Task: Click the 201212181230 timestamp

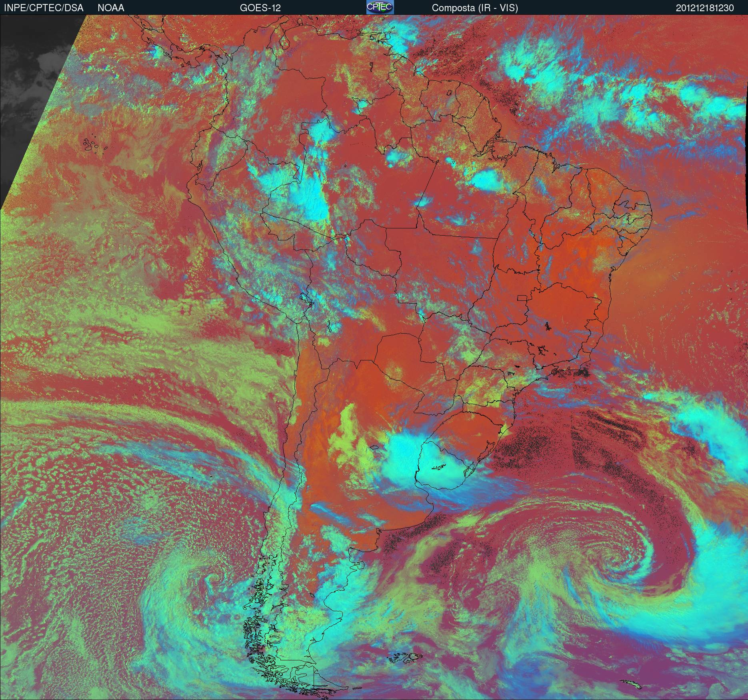Action: (705, 8)
